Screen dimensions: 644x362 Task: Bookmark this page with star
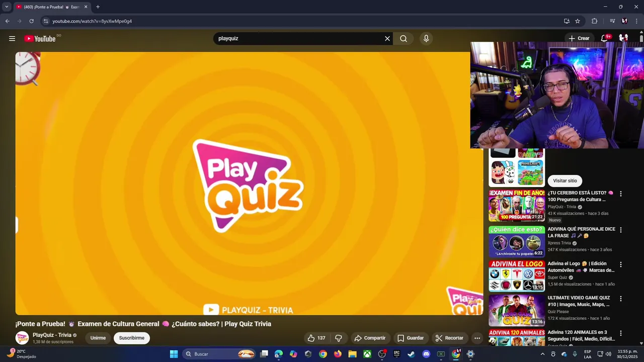[578, 21]
